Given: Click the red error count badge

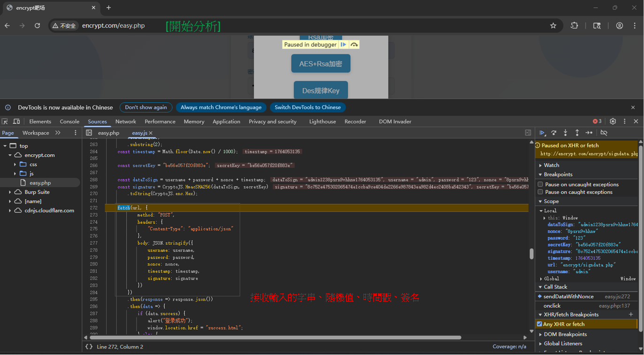Looking at the screenshot, I should [597, 121].
